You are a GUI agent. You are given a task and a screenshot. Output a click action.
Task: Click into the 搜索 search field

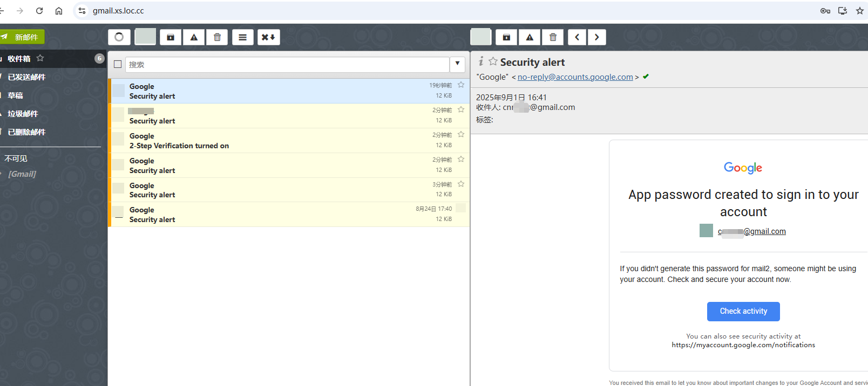pos(287,65)
